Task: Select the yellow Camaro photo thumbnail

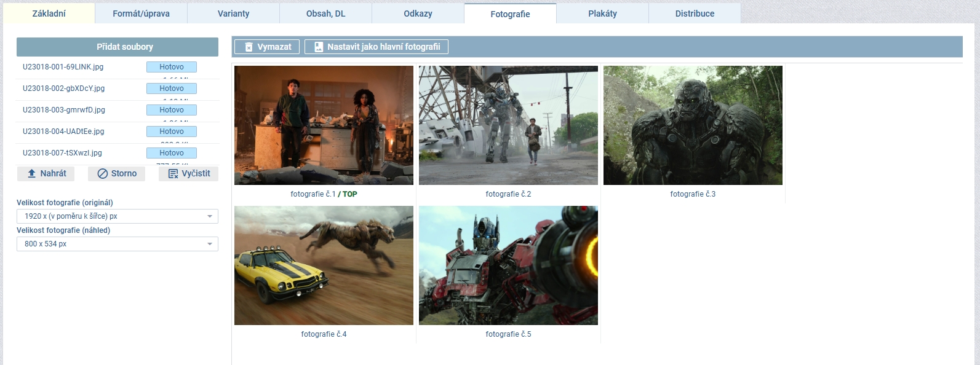Action: click(324, 265)
